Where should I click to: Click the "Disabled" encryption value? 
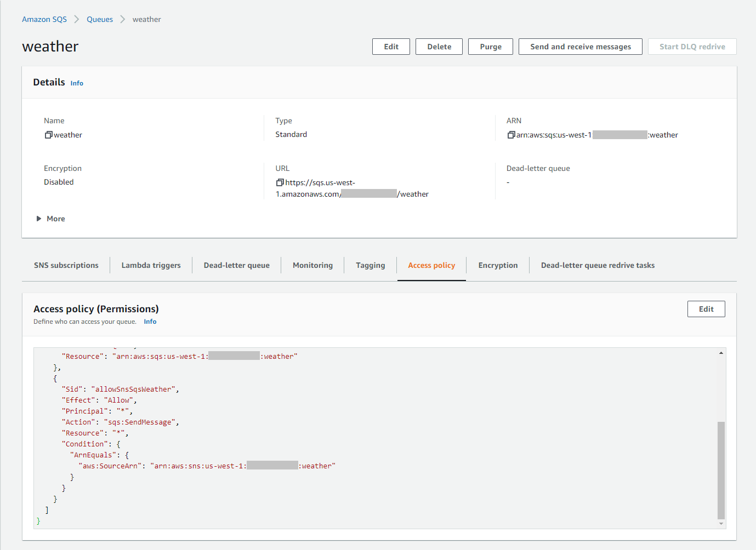click(59, 182)
